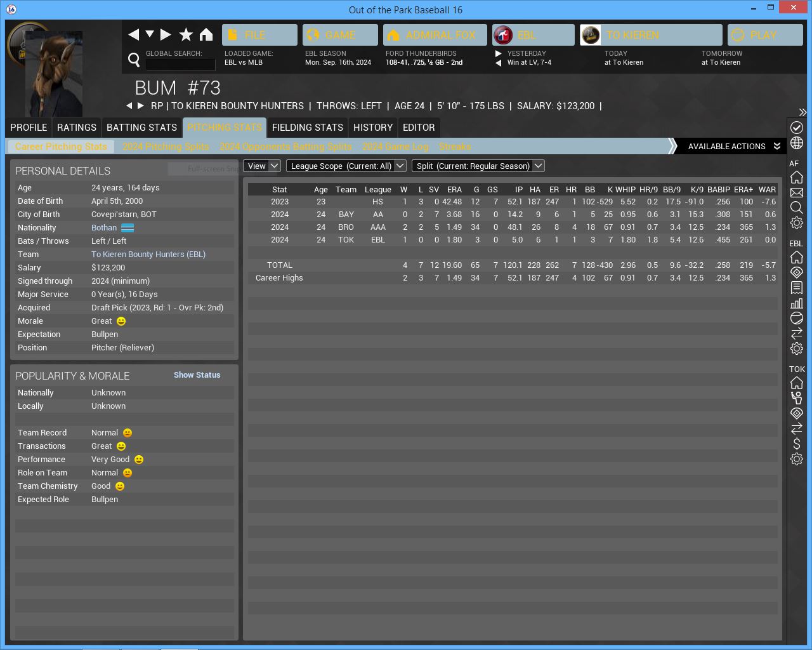The height and width of the screenshot is (650, 812).
Task: Open the 2024 Pitching Splits subtab
Action: 166,147
